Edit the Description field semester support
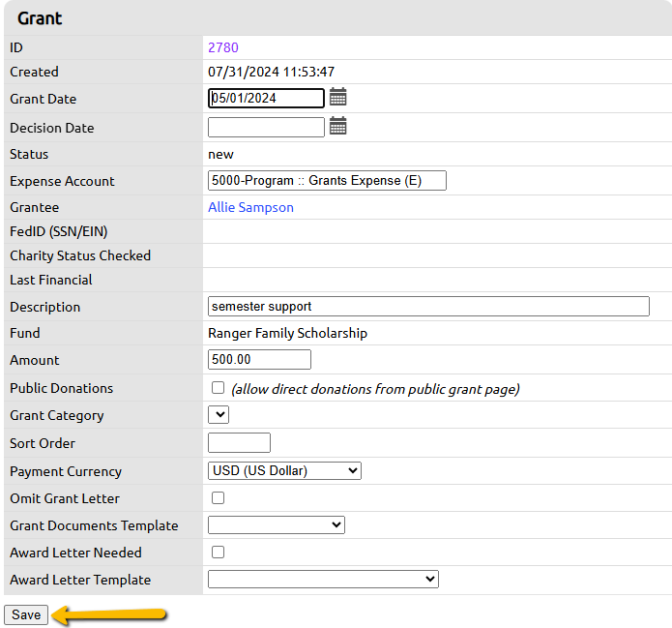The height and width of the screenshot is (628, 672). click(428, 307)
